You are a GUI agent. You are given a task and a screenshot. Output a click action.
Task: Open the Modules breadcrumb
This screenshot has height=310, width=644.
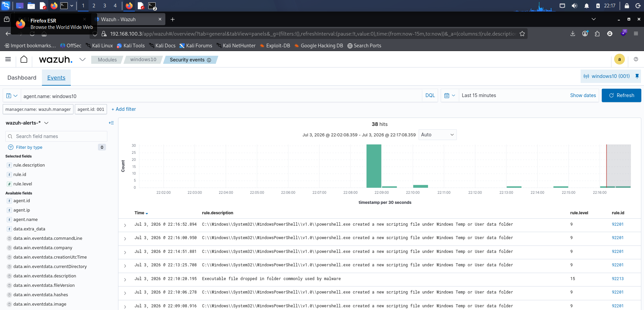coord(107,60)
